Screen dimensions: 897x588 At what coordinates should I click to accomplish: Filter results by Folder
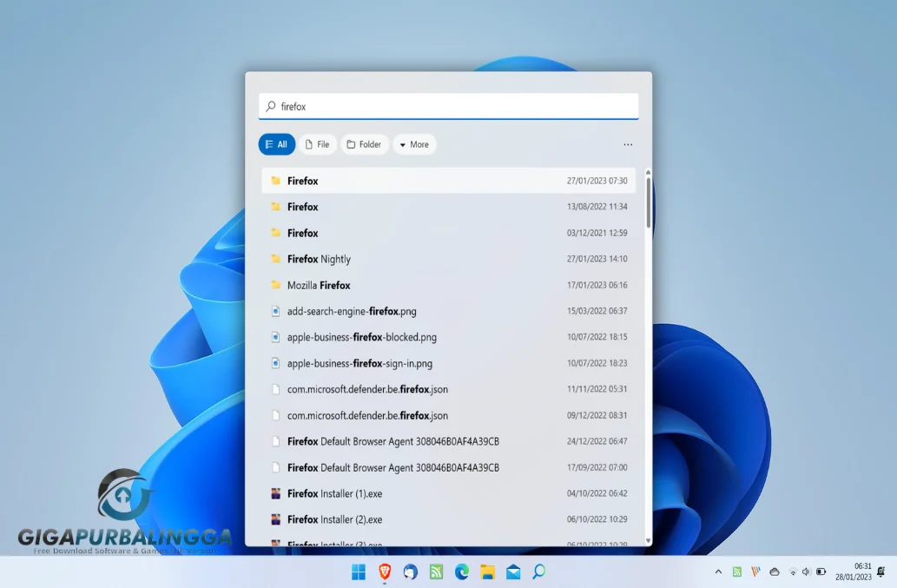coord(365,144)
